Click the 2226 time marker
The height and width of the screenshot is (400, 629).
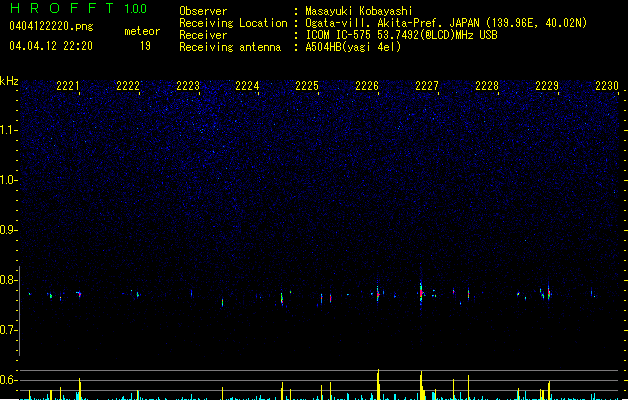[x=367, y=86]
